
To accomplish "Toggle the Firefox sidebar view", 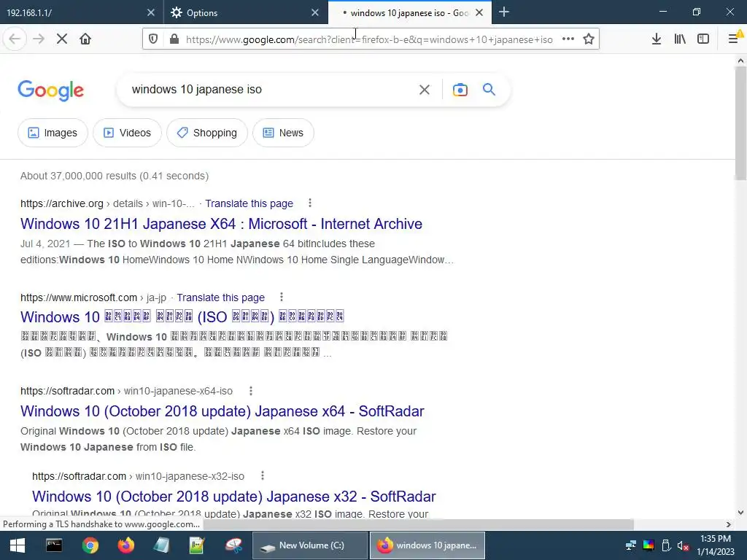I will (703, 39).
